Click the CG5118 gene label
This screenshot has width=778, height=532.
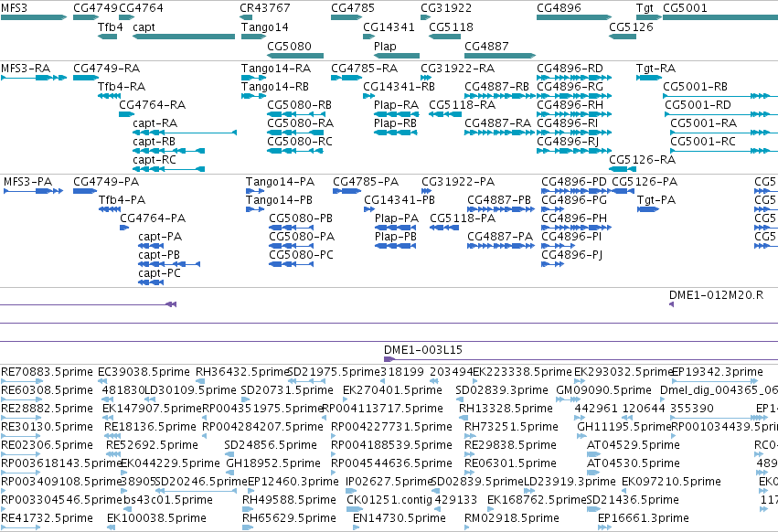451,27
